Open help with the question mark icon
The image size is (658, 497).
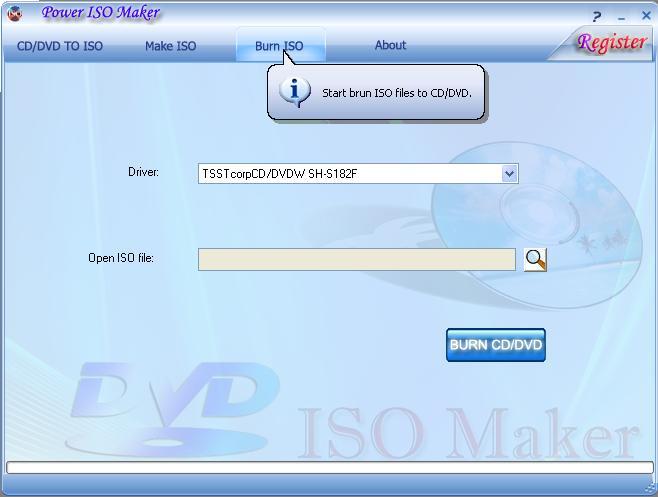pos(597,17)
